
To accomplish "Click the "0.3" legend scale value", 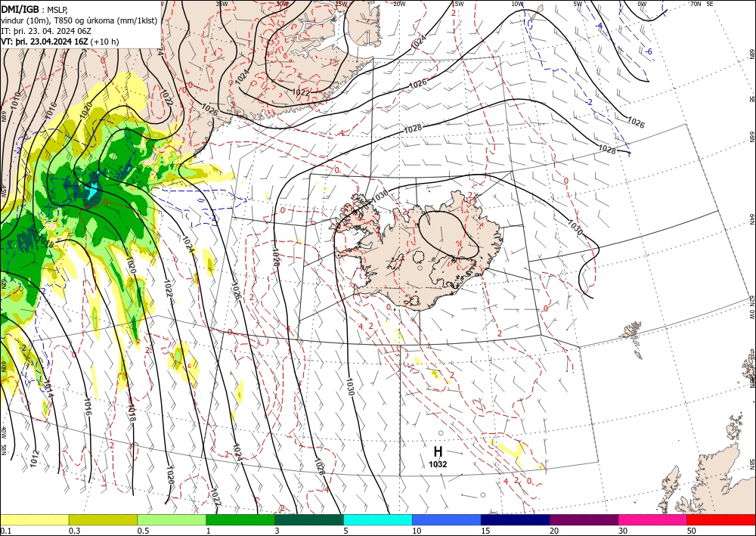I will [74, 531].
